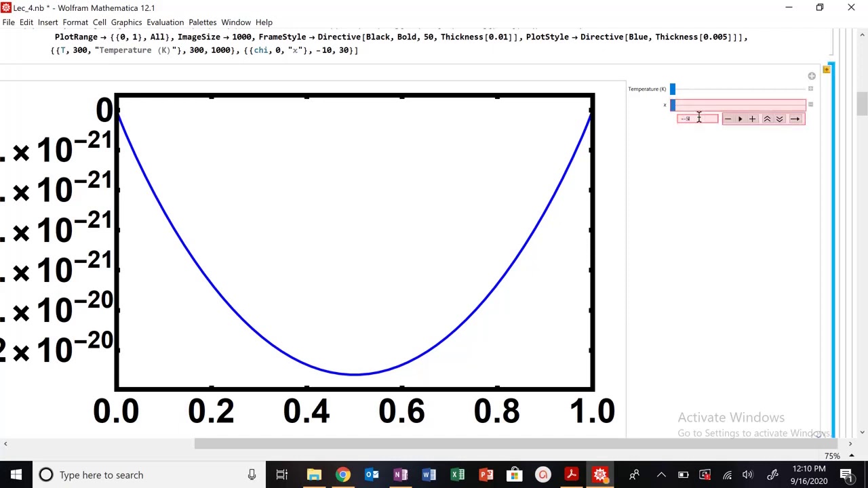Step x value up with plus button
This screenshot has height=488, width=868.
pyautogui.click(x=752, y=119)
